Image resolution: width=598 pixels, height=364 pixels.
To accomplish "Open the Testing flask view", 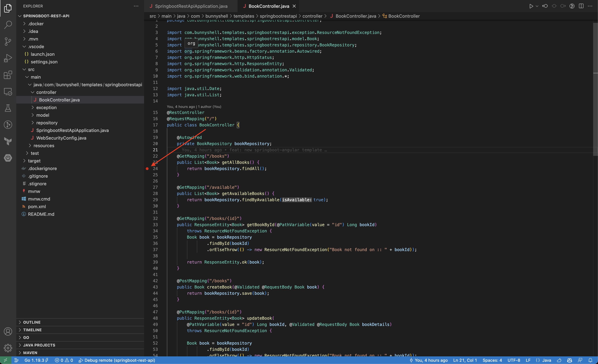I will (x=8, y=108).
